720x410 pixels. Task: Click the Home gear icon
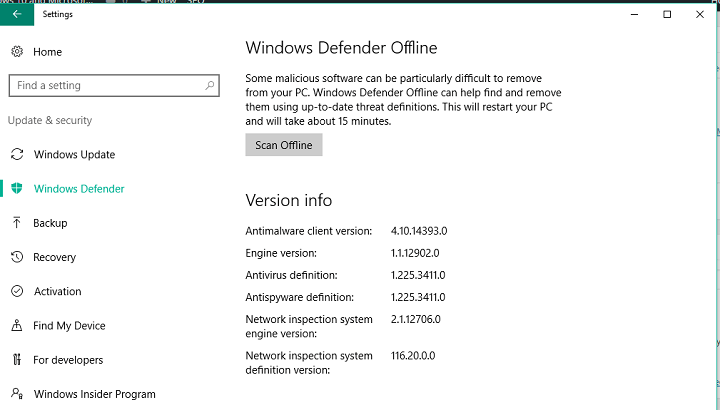[x=16, y=52]
